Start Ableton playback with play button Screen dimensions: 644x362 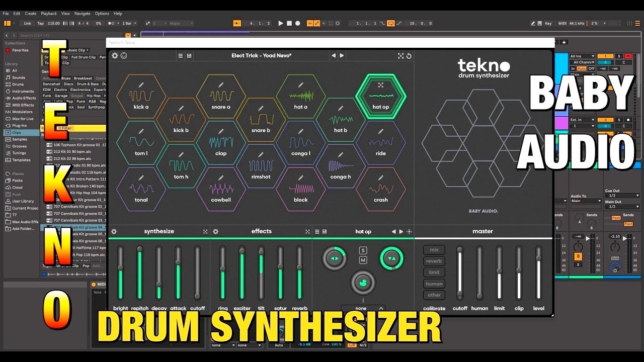281,23
